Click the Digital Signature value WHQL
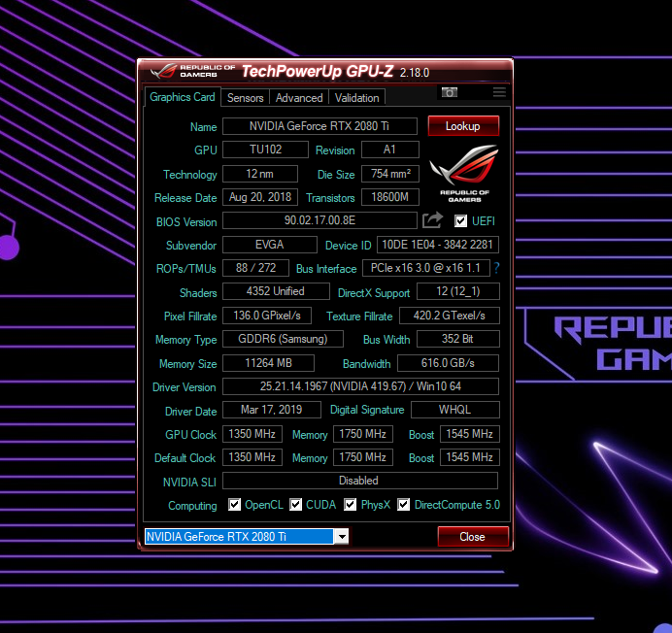The image size is (672, 633). click(x=455, y=410)
